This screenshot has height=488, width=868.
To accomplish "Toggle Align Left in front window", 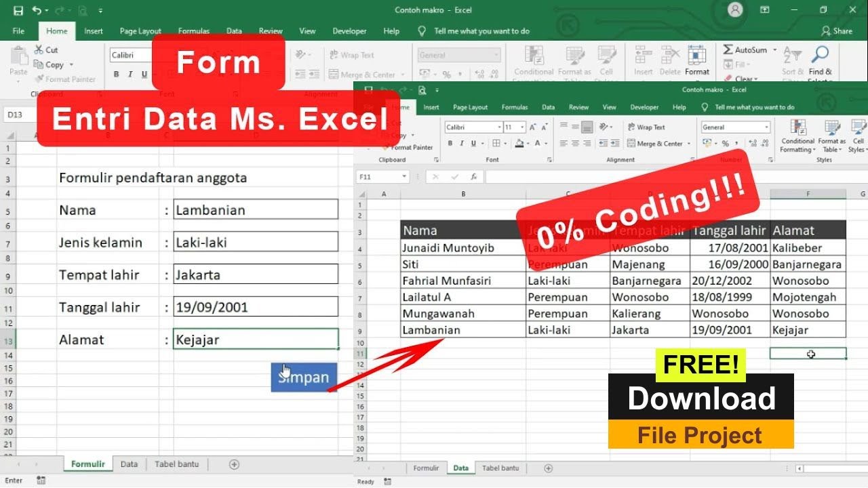I will [x=563, y=144].
